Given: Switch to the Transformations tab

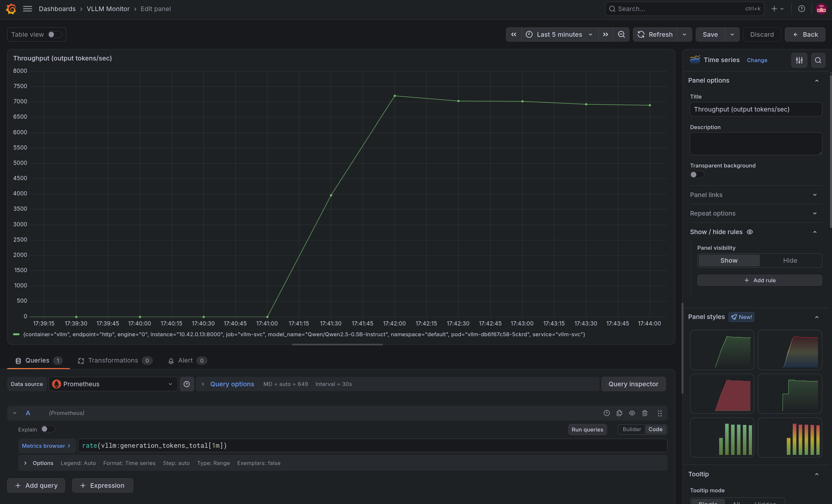Looking at the screenshot, I should (x=115, y=360).
